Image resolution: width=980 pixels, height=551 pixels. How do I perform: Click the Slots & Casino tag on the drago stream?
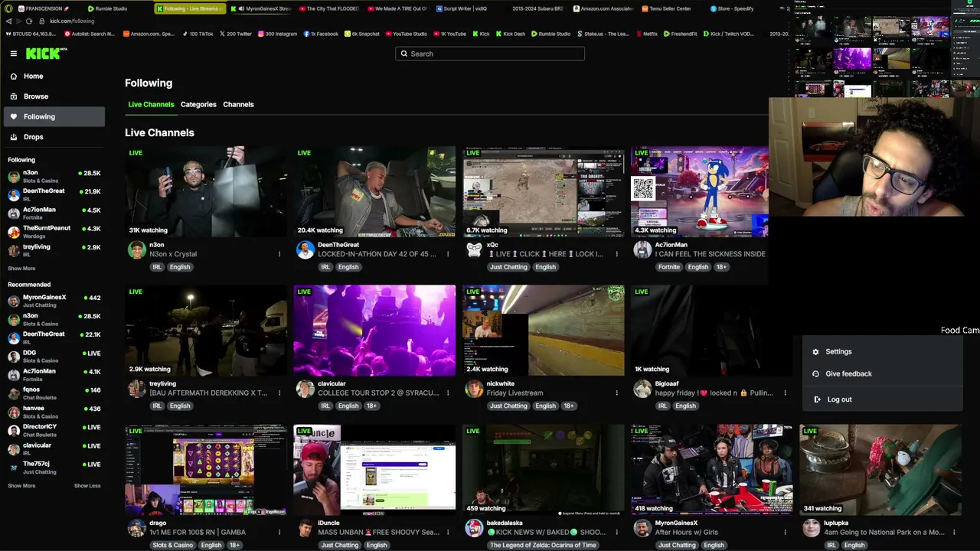(x=172, y=546)
